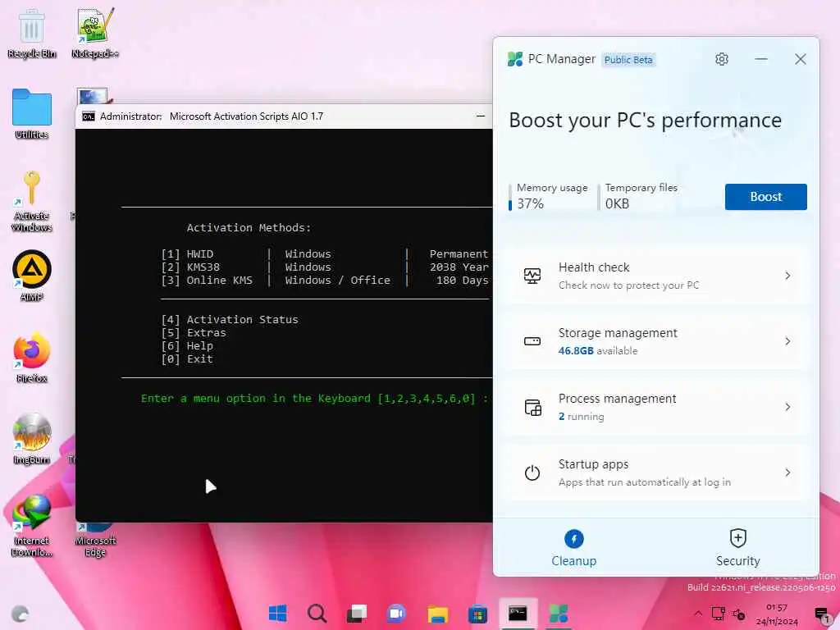This screenshot has width=840, height=630.
Task: Open Health check heartbeat monitor icon
Action: tap(532, 276)
